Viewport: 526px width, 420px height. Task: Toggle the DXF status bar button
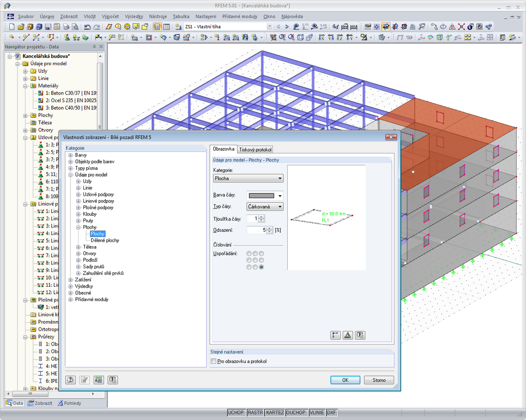coord(331,412)
